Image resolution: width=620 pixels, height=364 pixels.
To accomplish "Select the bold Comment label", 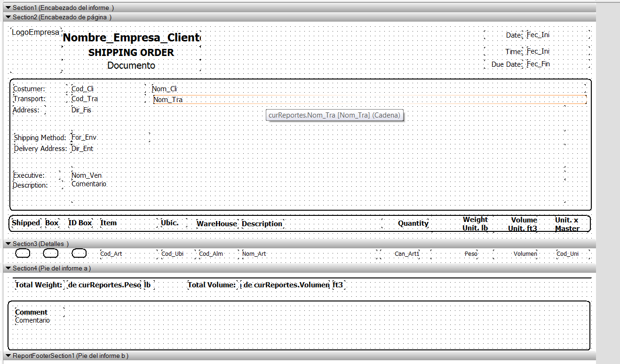I will [x=31, y=312].
